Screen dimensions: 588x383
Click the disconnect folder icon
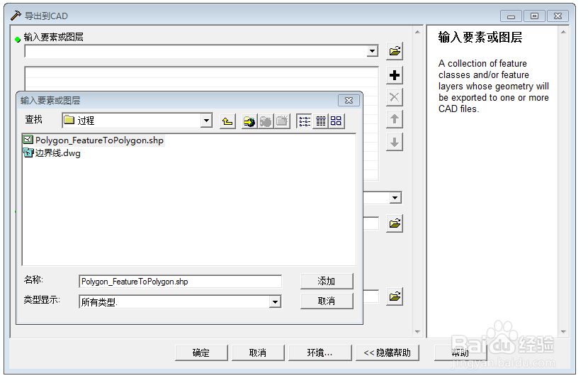point(266,121)
